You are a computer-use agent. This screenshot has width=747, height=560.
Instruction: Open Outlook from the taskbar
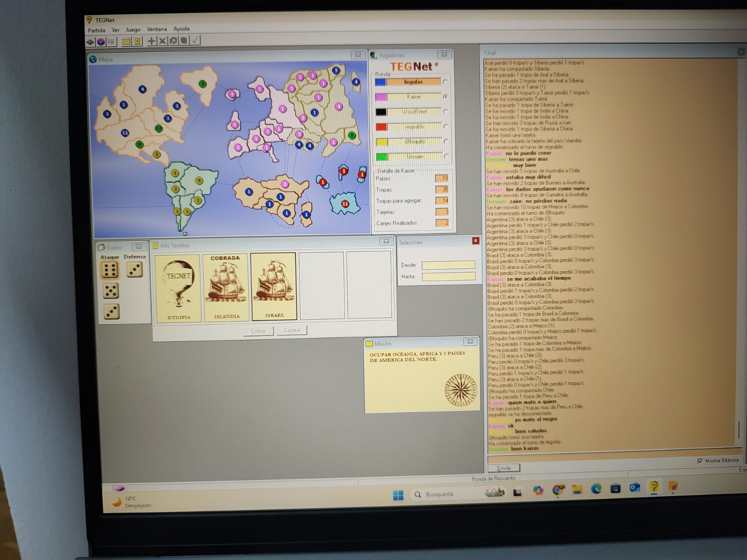pyautogui.click(x=634, y=488)
